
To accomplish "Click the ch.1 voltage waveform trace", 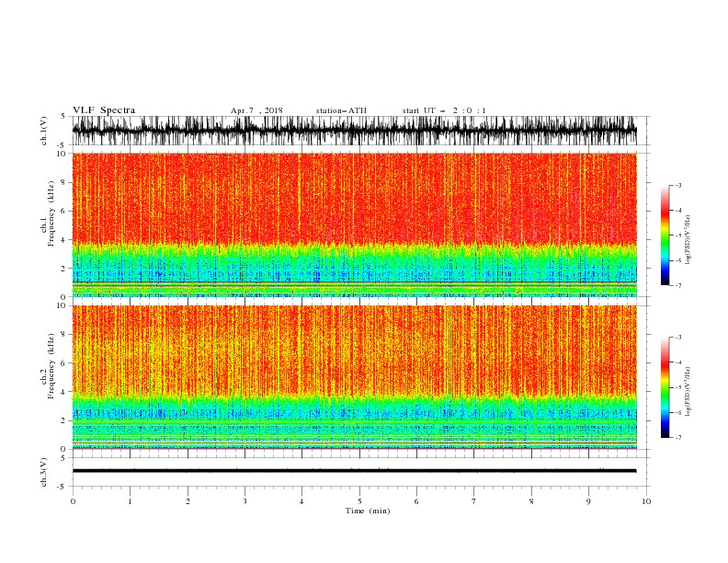I will pos(354,131).
